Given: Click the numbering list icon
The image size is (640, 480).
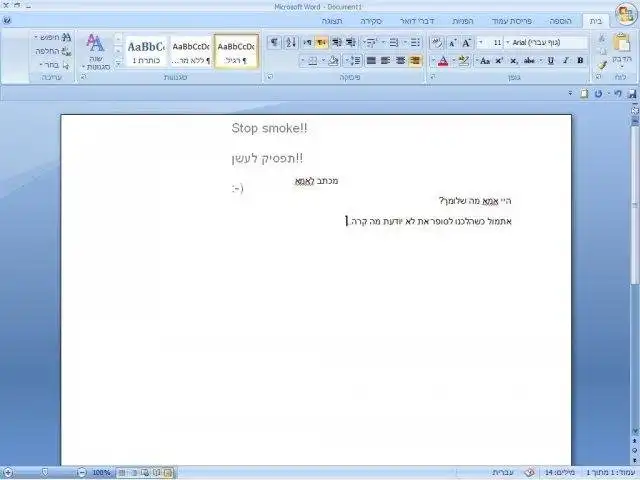Looking at the screenshot, I should coord(394,42).
